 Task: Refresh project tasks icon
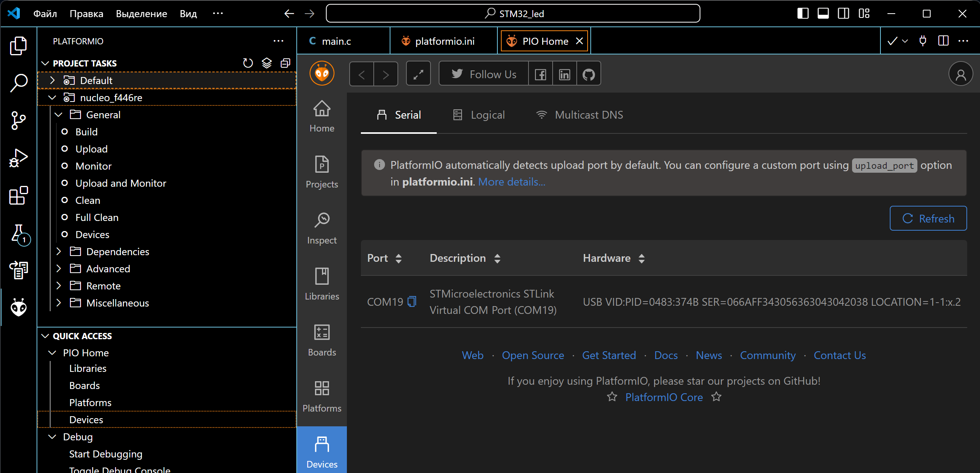[x=248, y=63]
